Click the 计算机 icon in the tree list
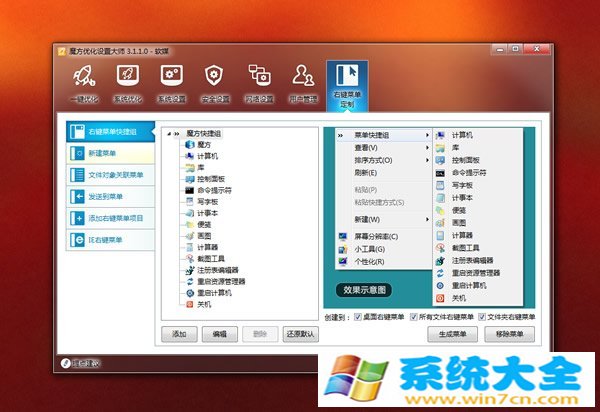This screenshot has width=600, height=412. (x=190, y=156)
